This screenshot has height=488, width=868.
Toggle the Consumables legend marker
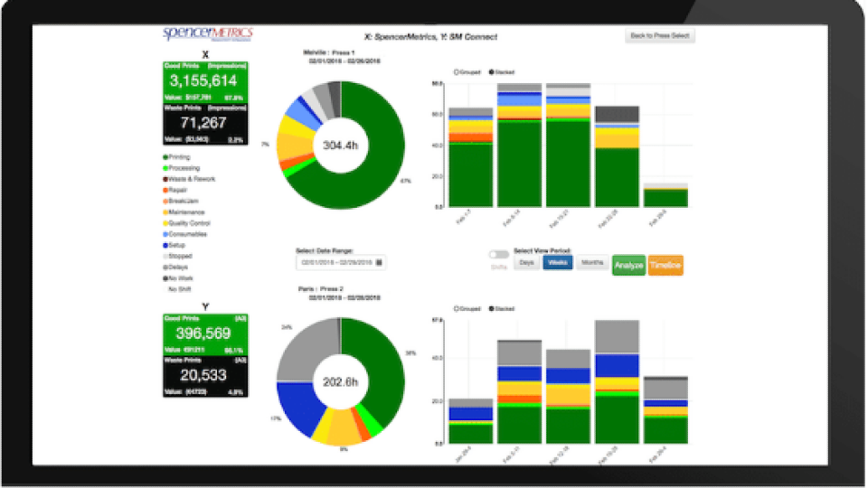tap(165, 234)
